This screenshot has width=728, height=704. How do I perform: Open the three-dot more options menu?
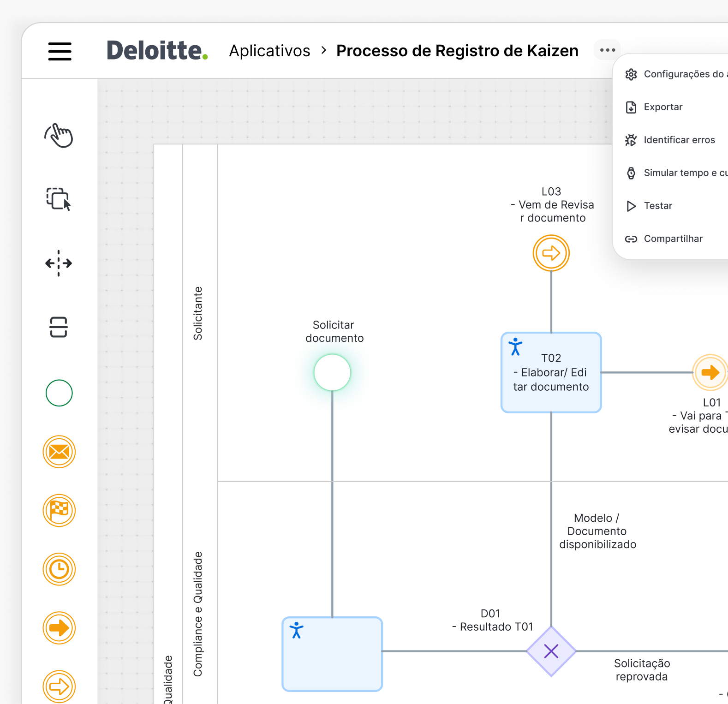click(x=608, y=50)
